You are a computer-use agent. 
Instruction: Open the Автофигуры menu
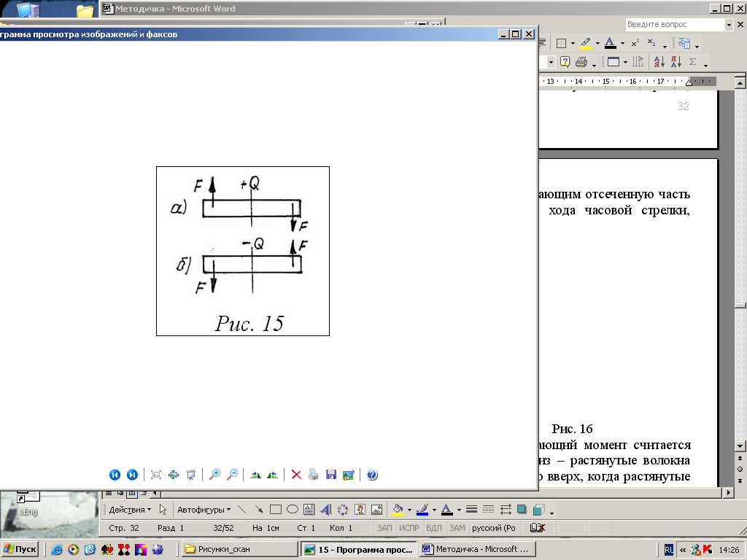[x=204, y=510]
